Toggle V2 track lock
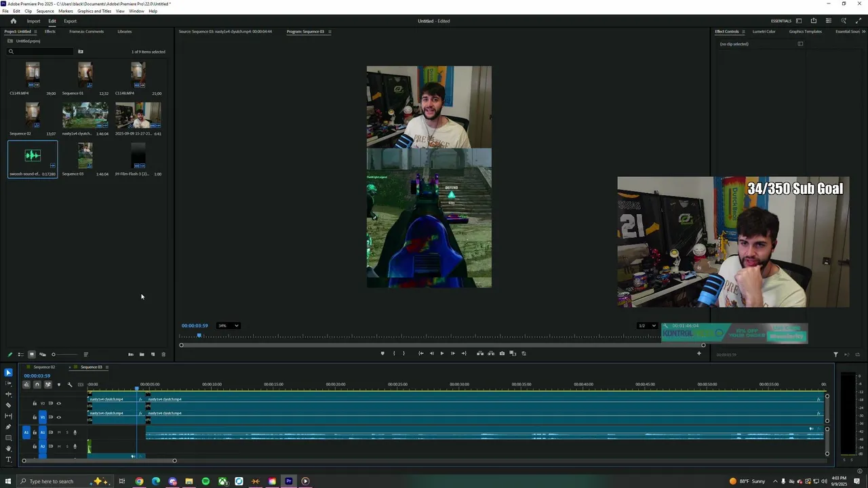The width and height of the screenshot is (868, 488). pos(35,403)
